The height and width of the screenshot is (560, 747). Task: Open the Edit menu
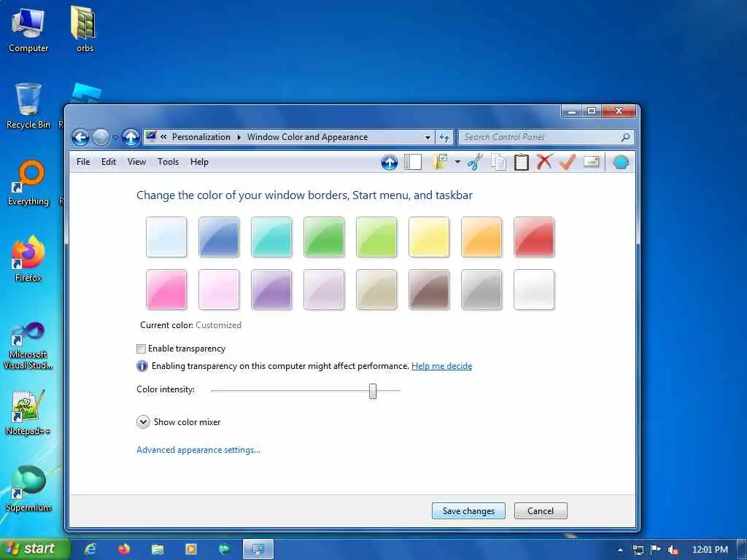click(109, 162)
